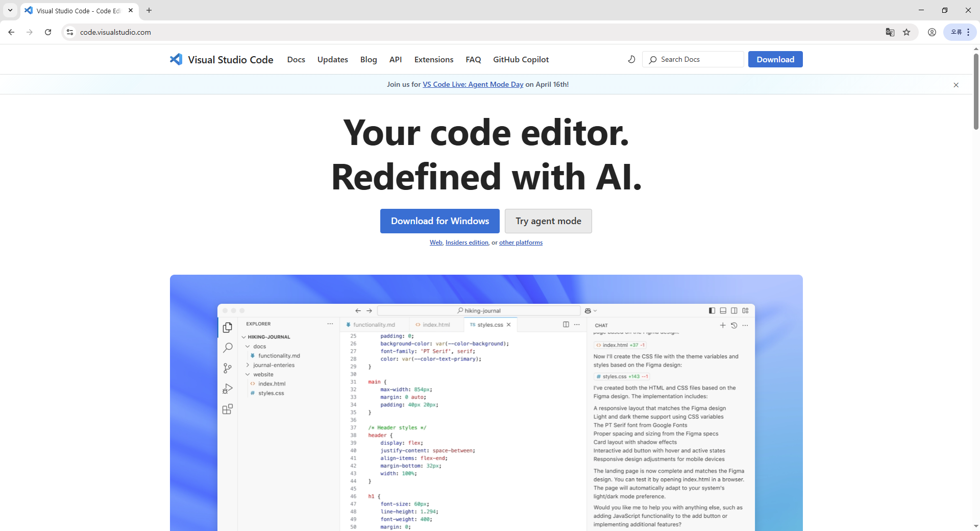
Task: Click the Run and Debug icon
Action: coord(228,389)
